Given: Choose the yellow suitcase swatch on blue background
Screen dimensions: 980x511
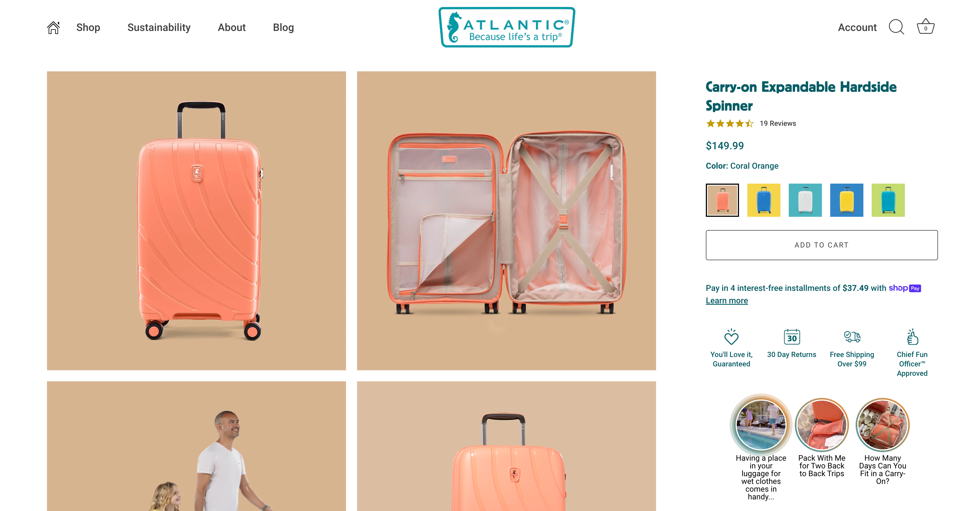Looking at the screenshot, I should point(847,200).
